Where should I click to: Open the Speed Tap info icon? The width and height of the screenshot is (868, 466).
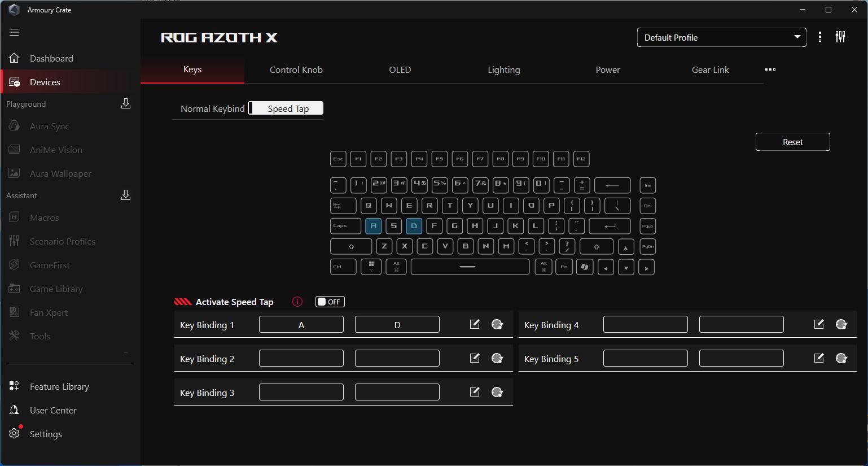pyautogui.click(x=297, y=302)
